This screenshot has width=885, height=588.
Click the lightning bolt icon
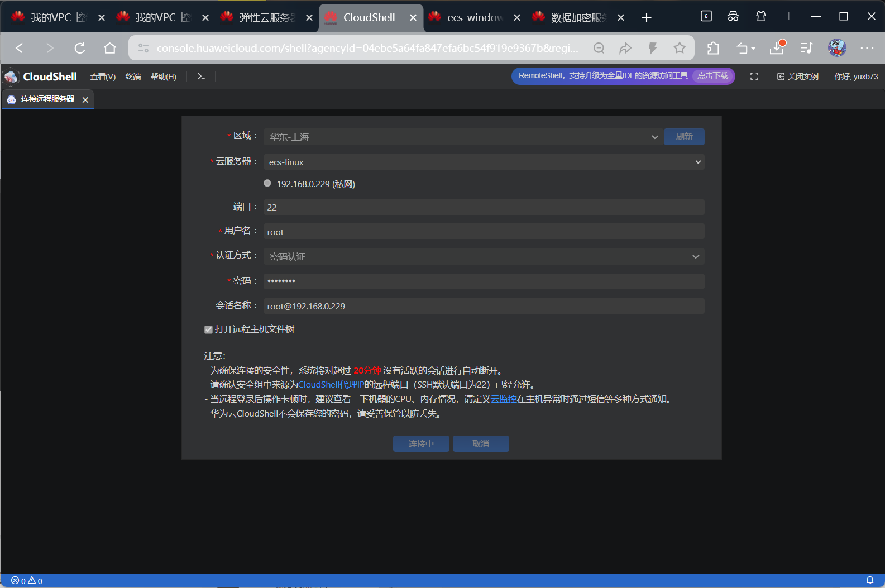tap(652, 48)
